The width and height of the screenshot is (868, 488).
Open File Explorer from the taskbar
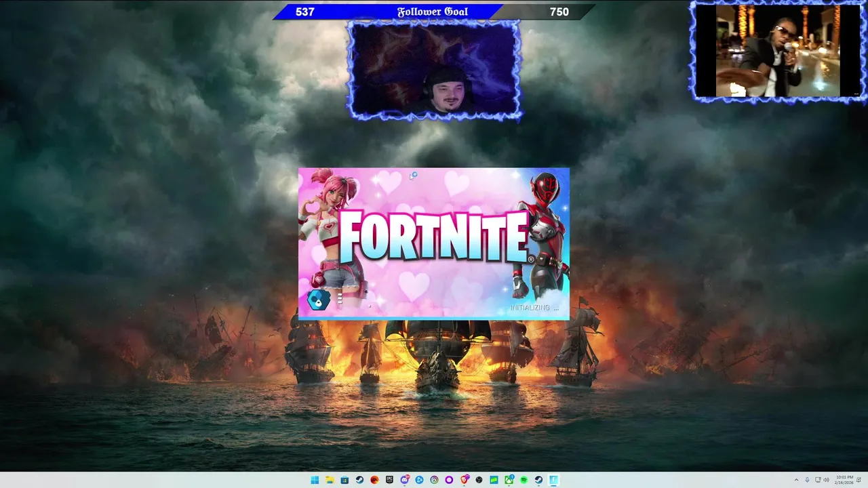coord(330,480)
